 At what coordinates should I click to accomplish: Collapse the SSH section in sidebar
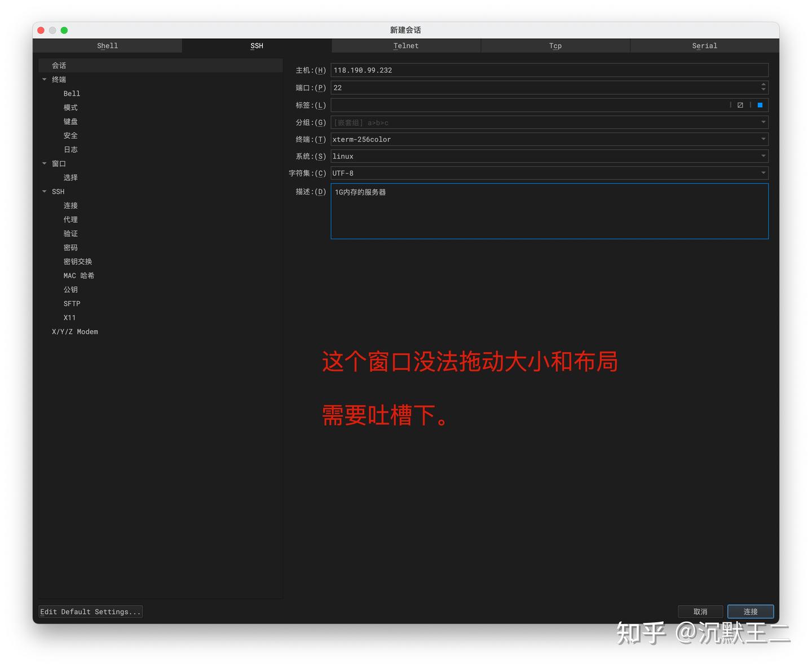click(45, 191)
